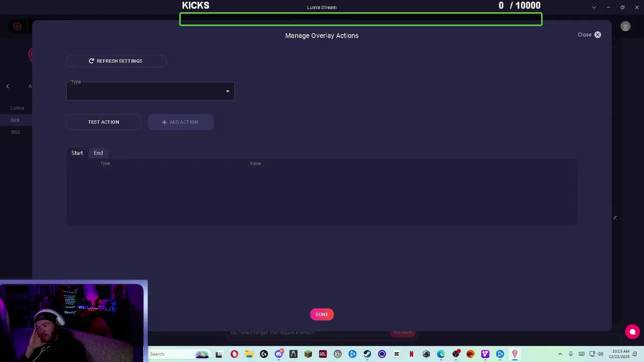Open Discord from taskbar

coord(279,354)
